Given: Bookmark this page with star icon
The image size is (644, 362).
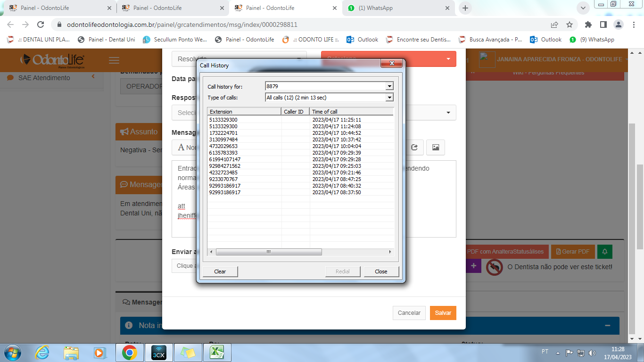Looking at the screenshot, I should pyautogui.click(x=570, y=25).
